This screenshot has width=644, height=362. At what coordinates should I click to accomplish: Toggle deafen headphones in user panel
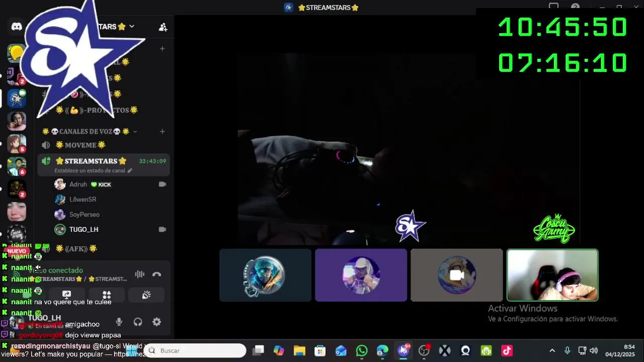[138, 322]
